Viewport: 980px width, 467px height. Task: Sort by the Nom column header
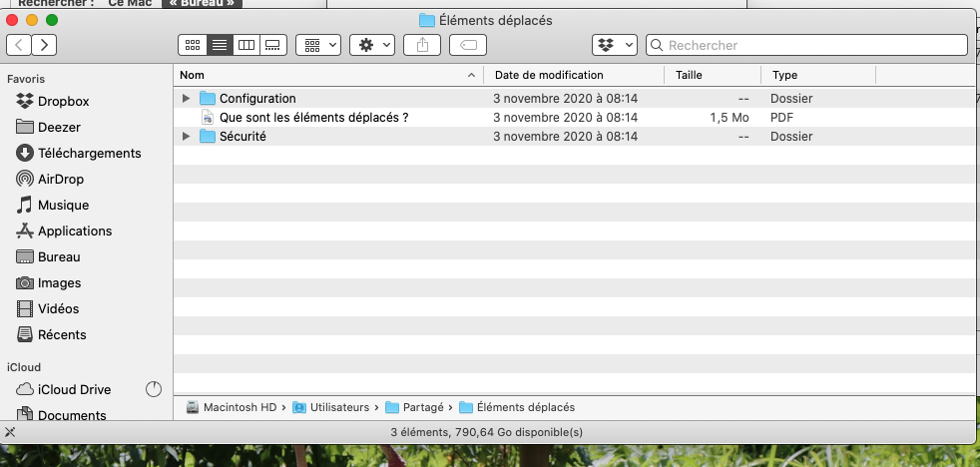pyautogui.click(x=328, y=75)
